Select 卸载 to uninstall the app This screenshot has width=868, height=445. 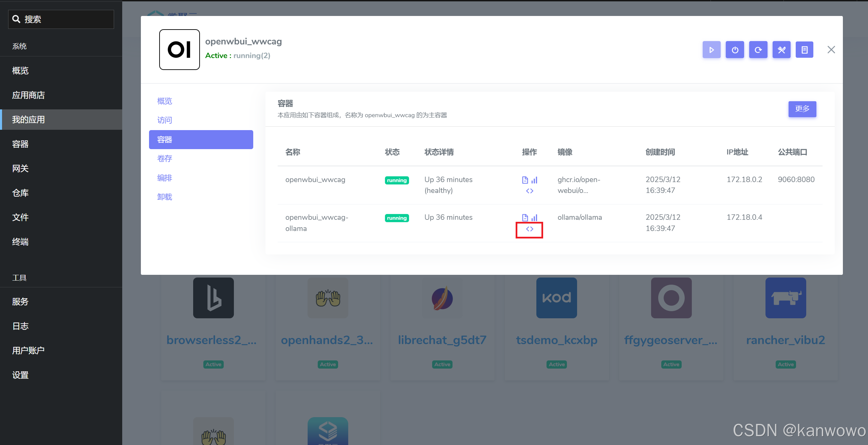point(164,197)
